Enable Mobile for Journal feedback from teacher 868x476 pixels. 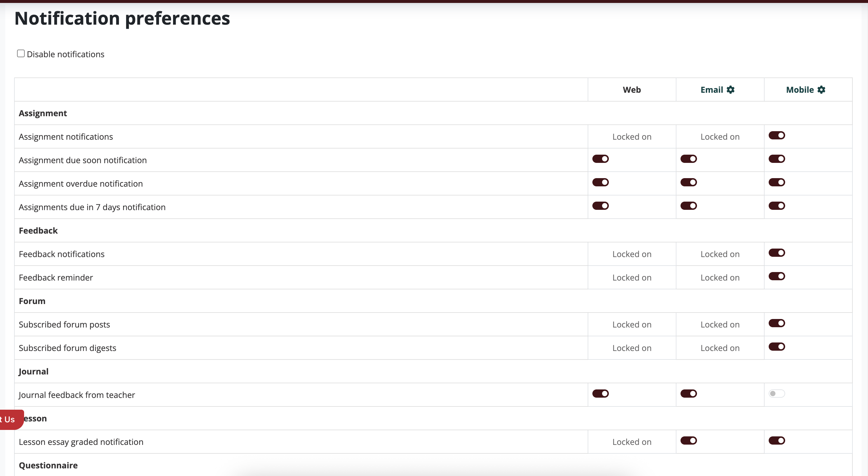coord(777,394)
